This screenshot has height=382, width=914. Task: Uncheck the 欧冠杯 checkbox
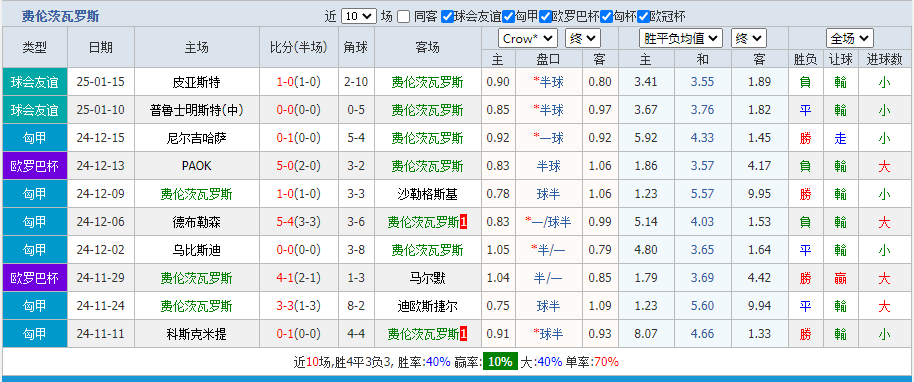tap(643, 17)
